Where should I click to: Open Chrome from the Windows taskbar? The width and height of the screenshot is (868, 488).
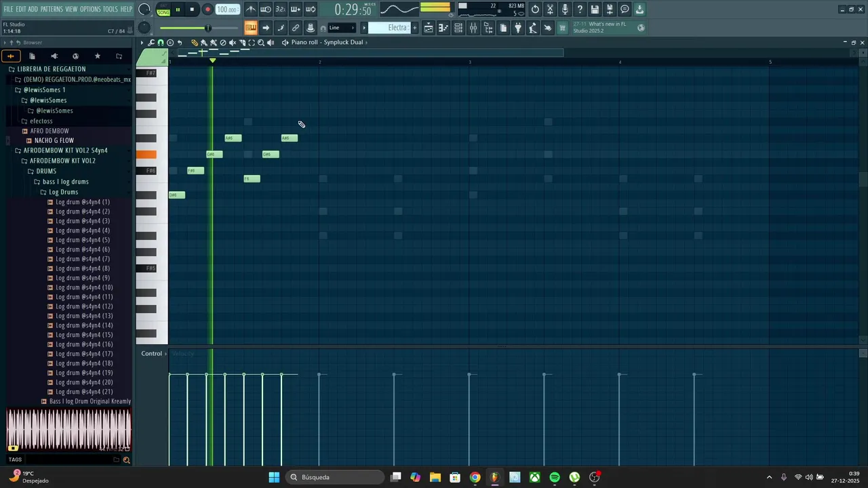click(x=475, y=477)
